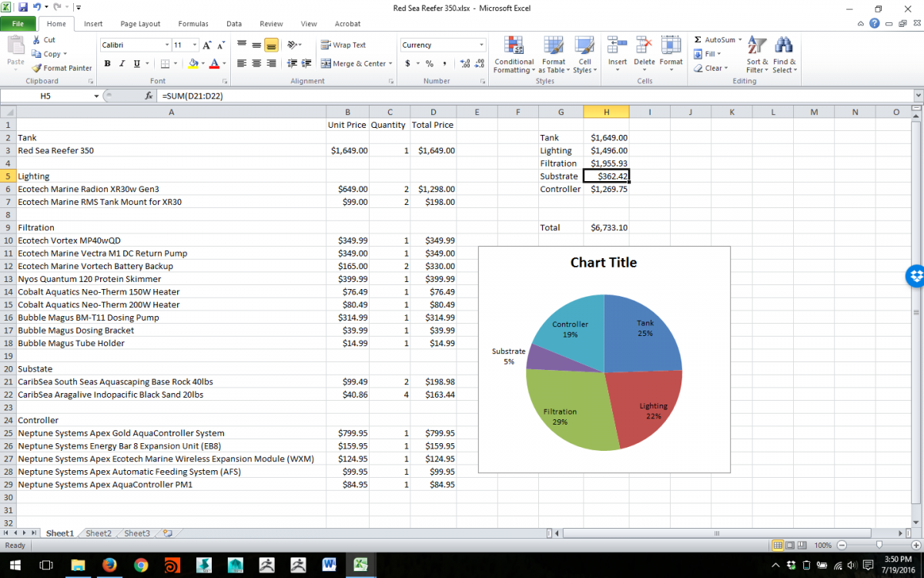
Task: Click the Copy button
Action: (50, 54)
